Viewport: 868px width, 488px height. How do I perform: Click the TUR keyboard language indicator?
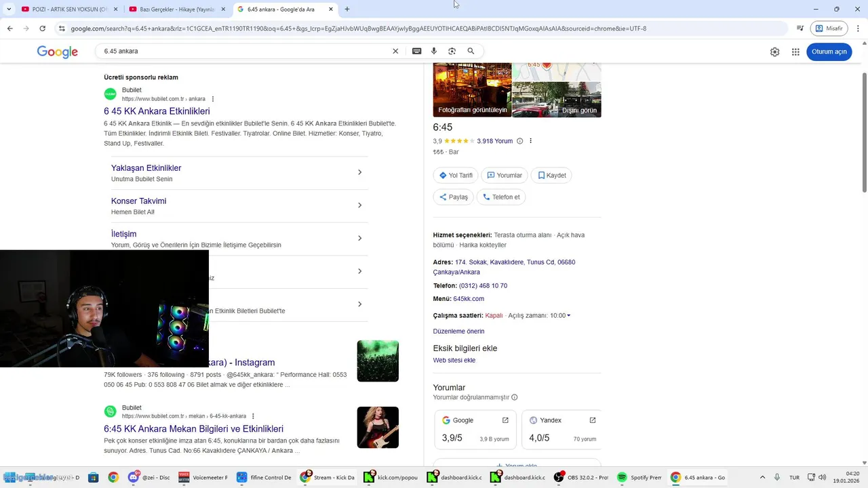click(794, 477)
